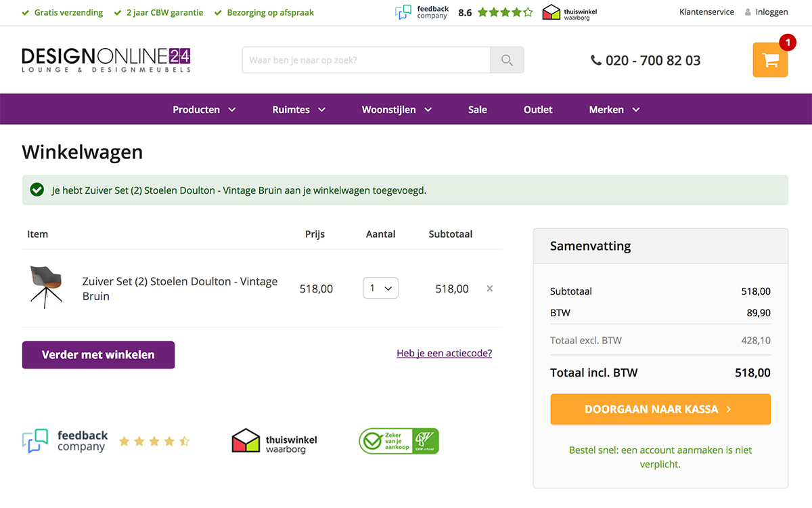812x508 pixels.
Task: Click the Zuiver Doulton product name
Action: pos(180,289)
